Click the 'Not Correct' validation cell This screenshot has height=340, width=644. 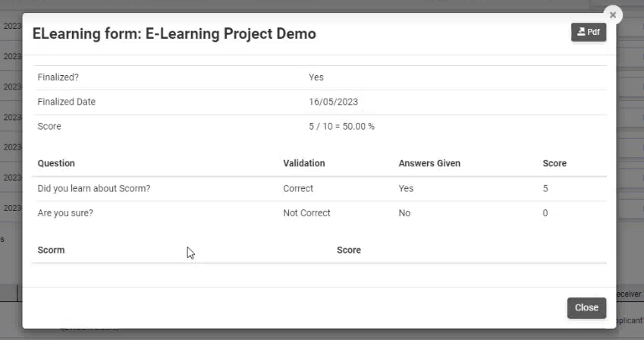pos(306,213)
